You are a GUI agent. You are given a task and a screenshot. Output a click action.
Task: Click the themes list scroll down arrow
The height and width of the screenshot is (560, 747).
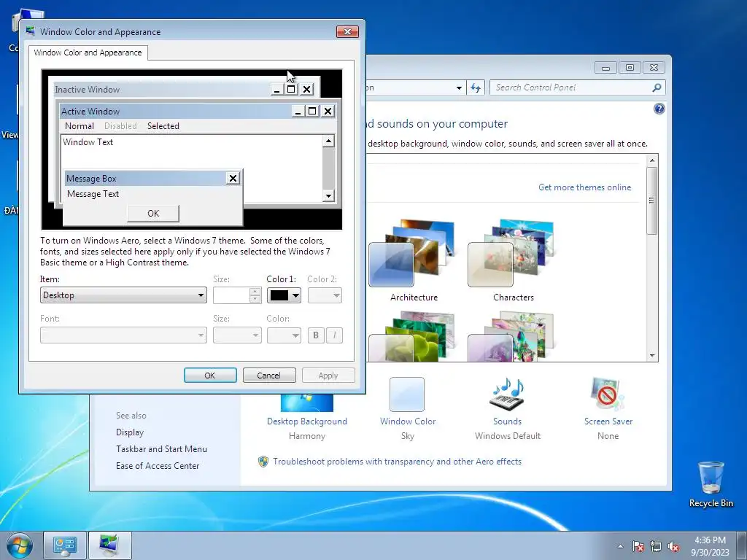(651, 356)
